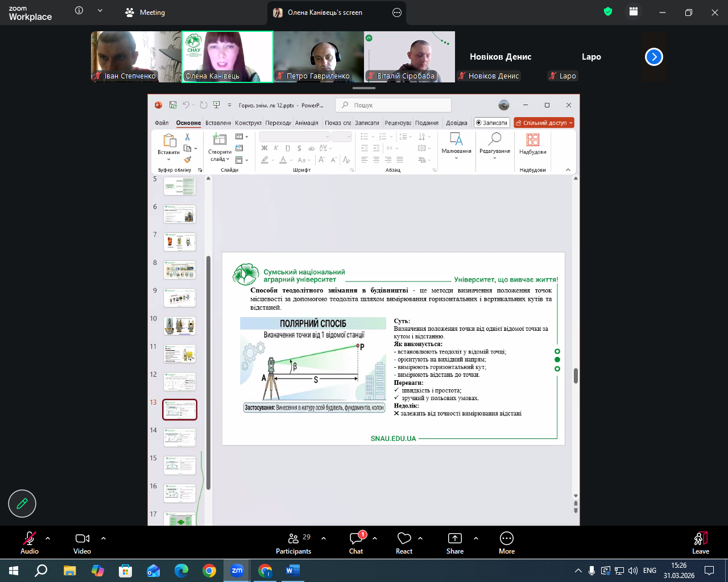Open the More options menu
The height and width of the screenshot is (582, 728).
pos(506,543)
